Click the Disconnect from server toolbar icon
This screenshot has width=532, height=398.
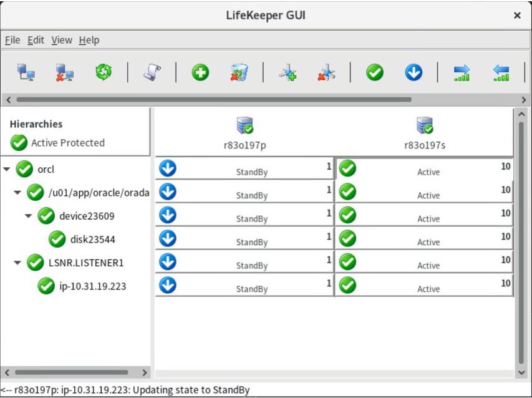(64, 72)
